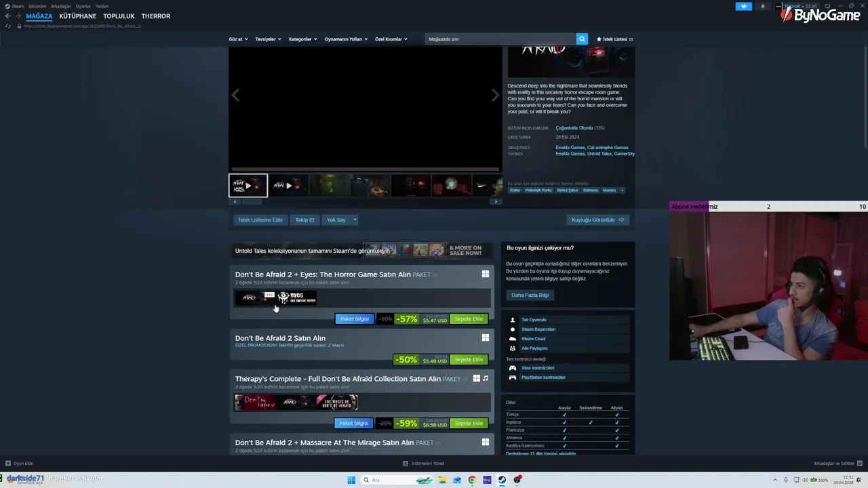Image resolution: width=868 pixels, height=488 pixels.
Task: Click PlayStation controller icon in controller support
Action: click(x=513, y=378)
